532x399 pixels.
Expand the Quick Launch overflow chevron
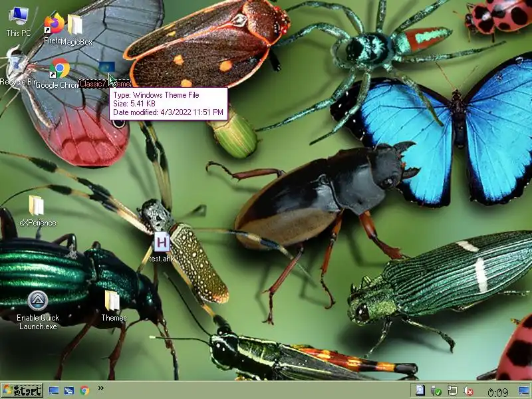coord(101,388)
